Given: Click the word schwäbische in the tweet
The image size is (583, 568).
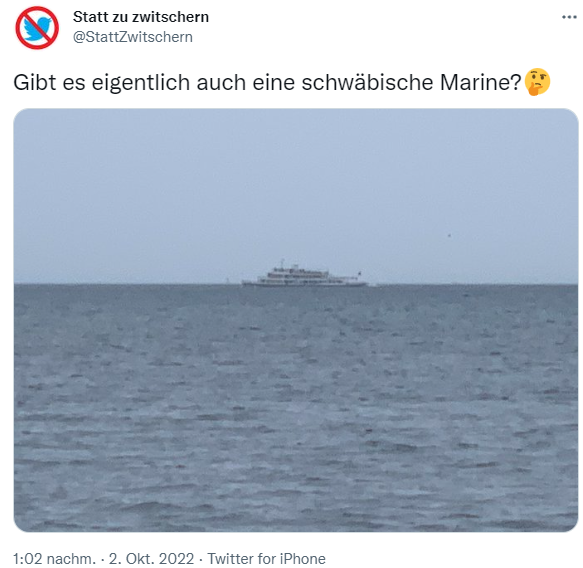Looking at the screenshot, I should [367, 82].
